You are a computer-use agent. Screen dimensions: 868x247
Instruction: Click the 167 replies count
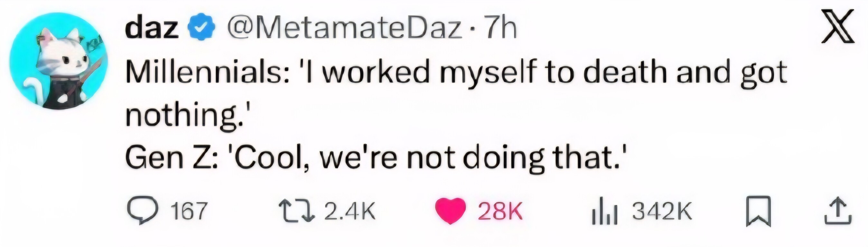click(188, 211)
